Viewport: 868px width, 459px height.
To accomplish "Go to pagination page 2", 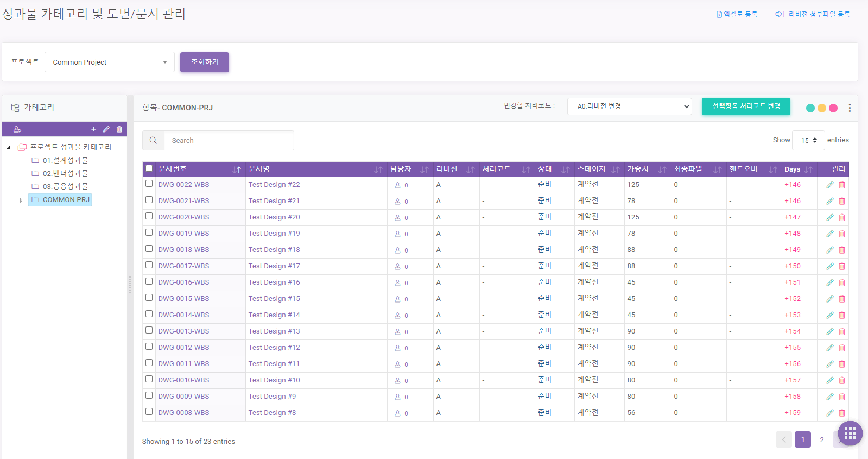I will point(822,439).
